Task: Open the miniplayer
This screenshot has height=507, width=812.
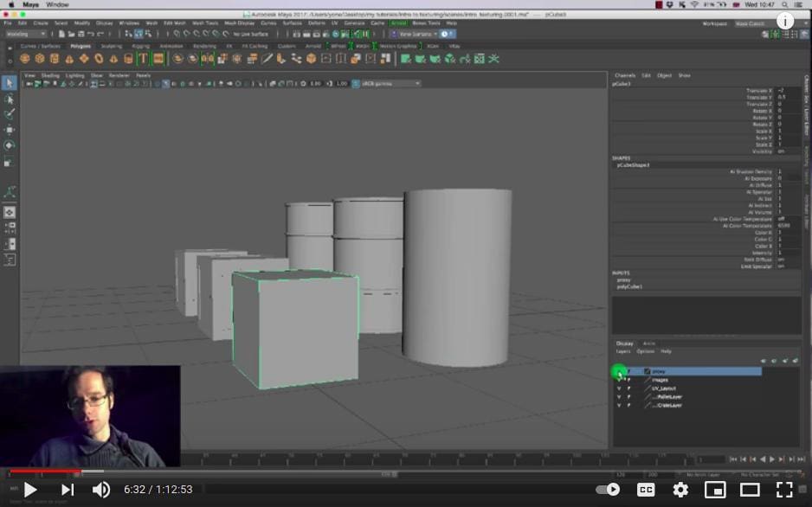Action: (715, 490)
